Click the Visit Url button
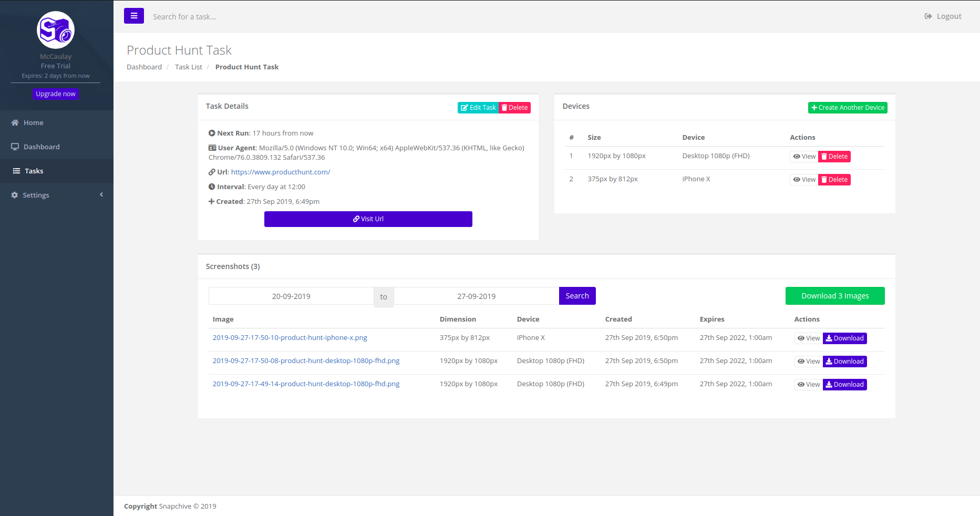 pyautogui.click(x=368, y=219)
